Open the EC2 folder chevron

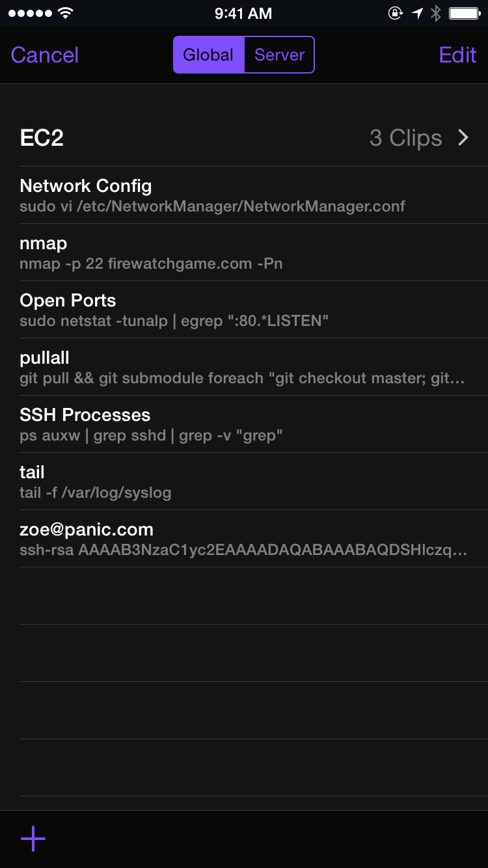point(463,138)
